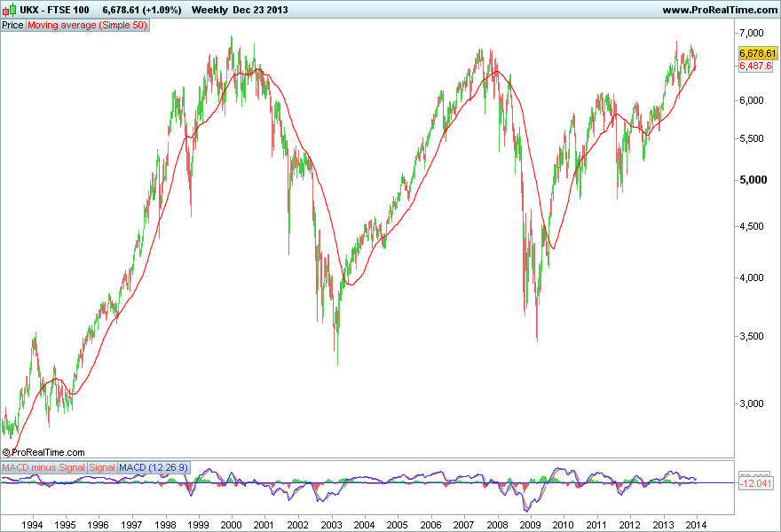This screenshot has height=532, width=781.
Task: Click the 2014 year on time axis
Action: pyautogui.click(x=697, y=525)
